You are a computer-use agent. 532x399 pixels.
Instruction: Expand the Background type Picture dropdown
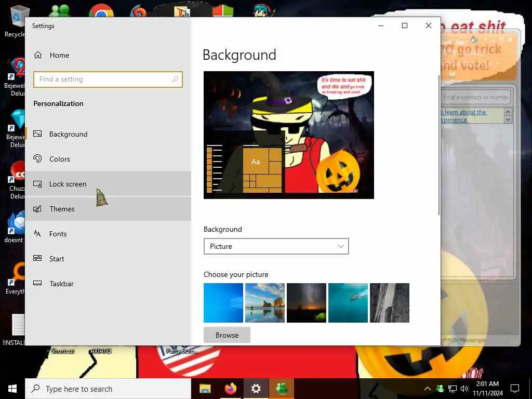(x=276, y=246)
